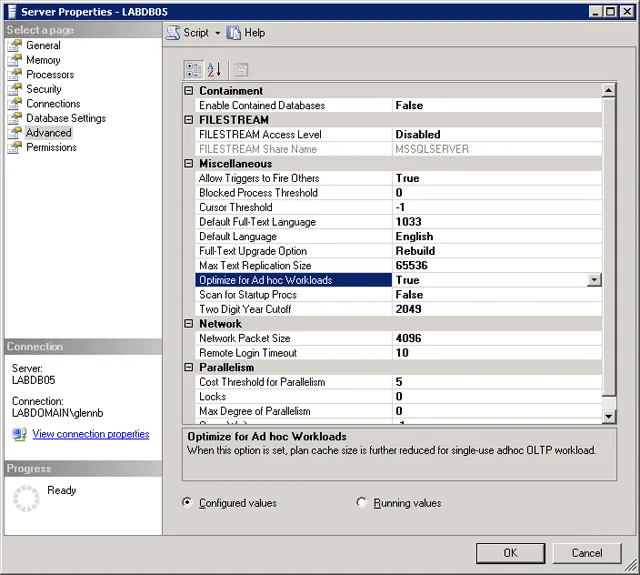
Task: Go to the Security page
Action: [44, 89]
